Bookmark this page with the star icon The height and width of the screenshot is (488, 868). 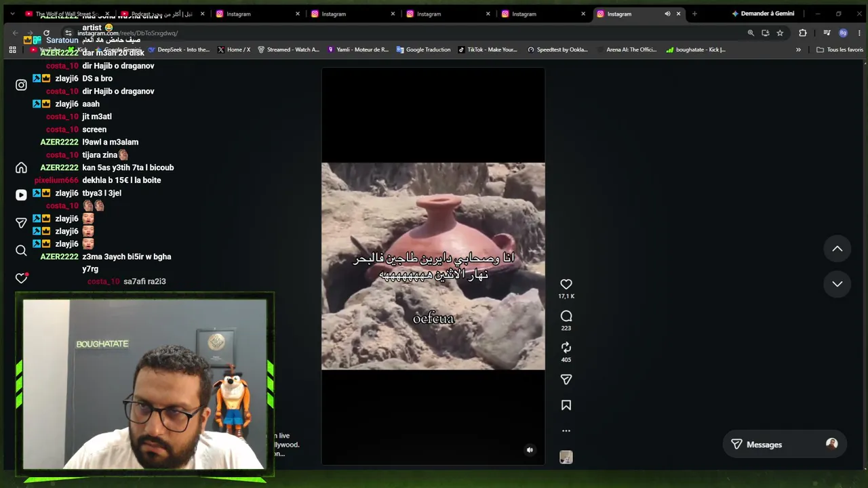(780, 33)
